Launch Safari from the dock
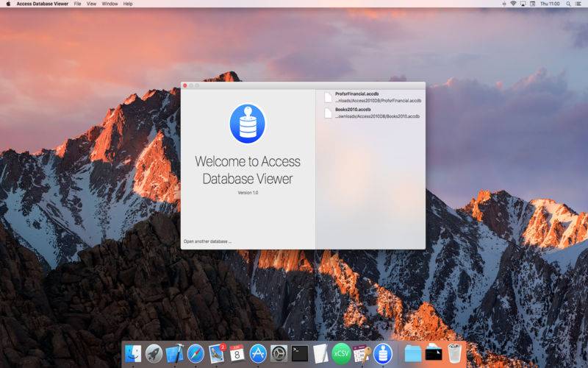Image resolution: width=588 pixels, height=368 pixels. click(x=195, y=353)
